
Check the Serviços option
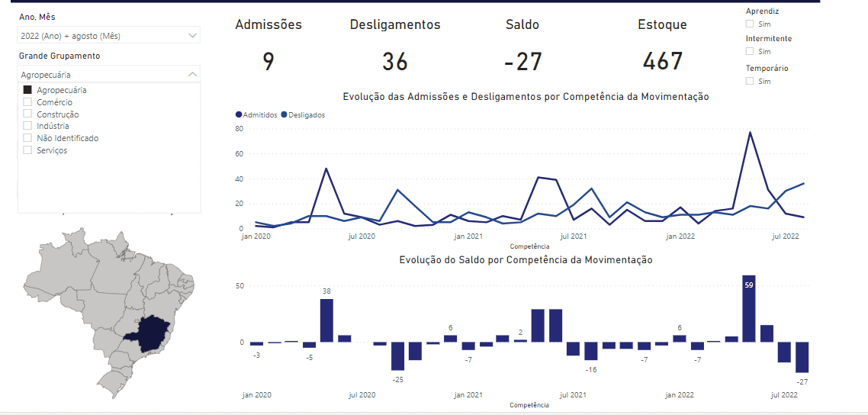tap(27, 150)
